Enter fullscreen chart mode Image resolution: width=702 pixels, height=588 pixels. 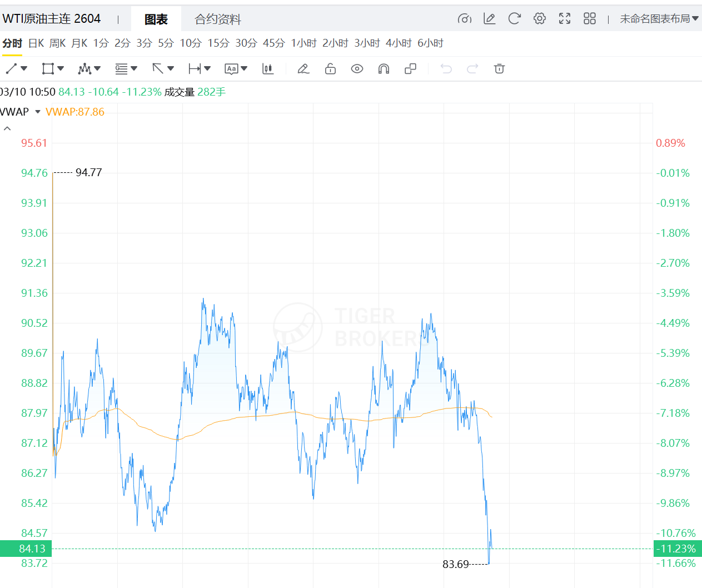[x=565, y=19]
